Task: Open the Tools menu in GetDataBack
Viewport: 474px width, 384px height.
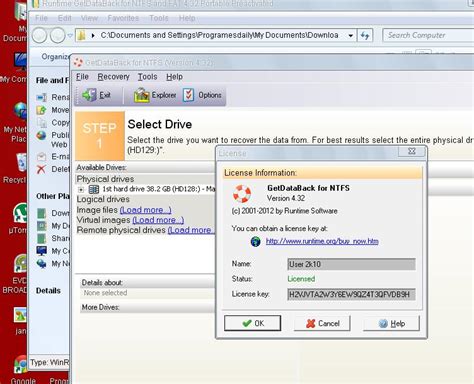Action: [x=147, y=77]
